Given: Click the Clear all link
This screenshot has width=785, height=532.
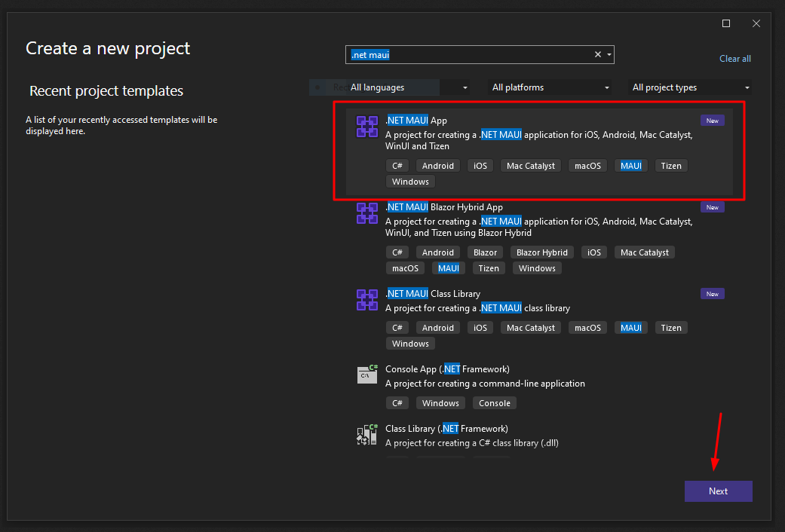Looking at the screenshot, I should (x=735, y=59).
